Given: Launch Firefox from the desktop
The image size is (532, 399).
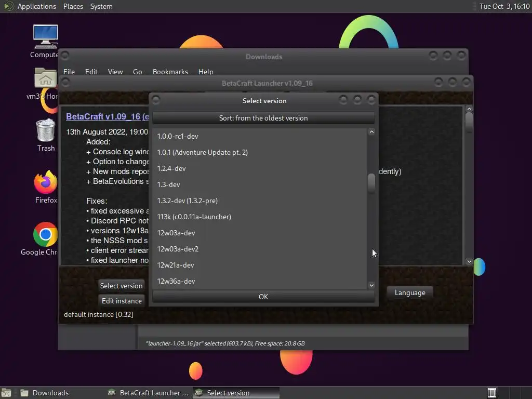Looking at the screenshot, I should [x=46, y=182].
